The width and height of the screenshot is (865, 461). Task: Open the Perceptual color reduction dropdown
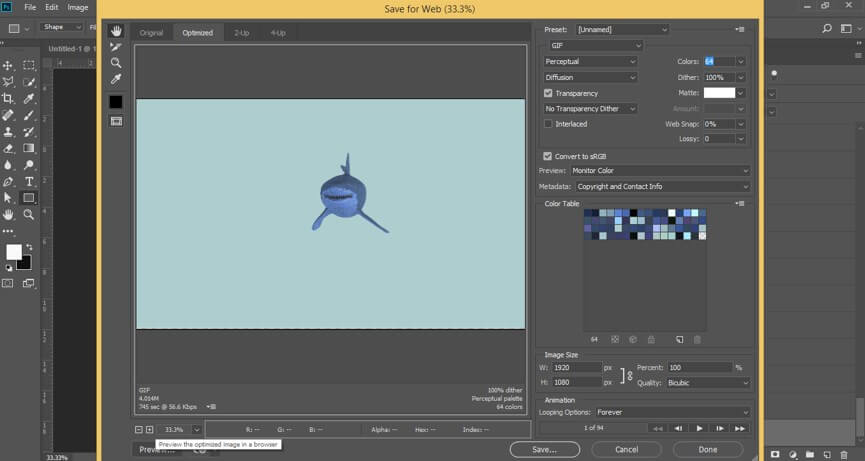pyautogui.click(x=590, y=62)
